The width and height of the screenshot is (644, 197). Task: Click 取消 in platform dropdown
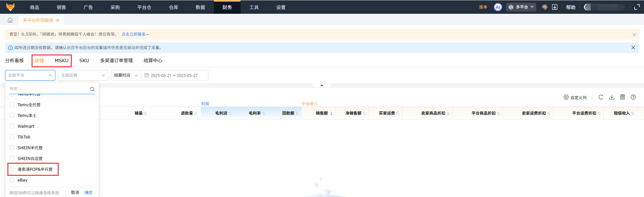coord(75,193)
